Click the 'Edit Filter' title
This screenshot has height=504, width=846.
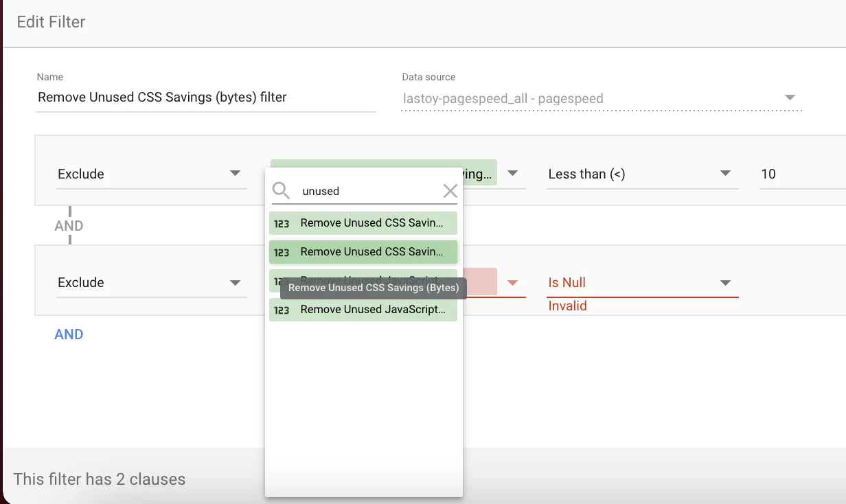(51, 22)
